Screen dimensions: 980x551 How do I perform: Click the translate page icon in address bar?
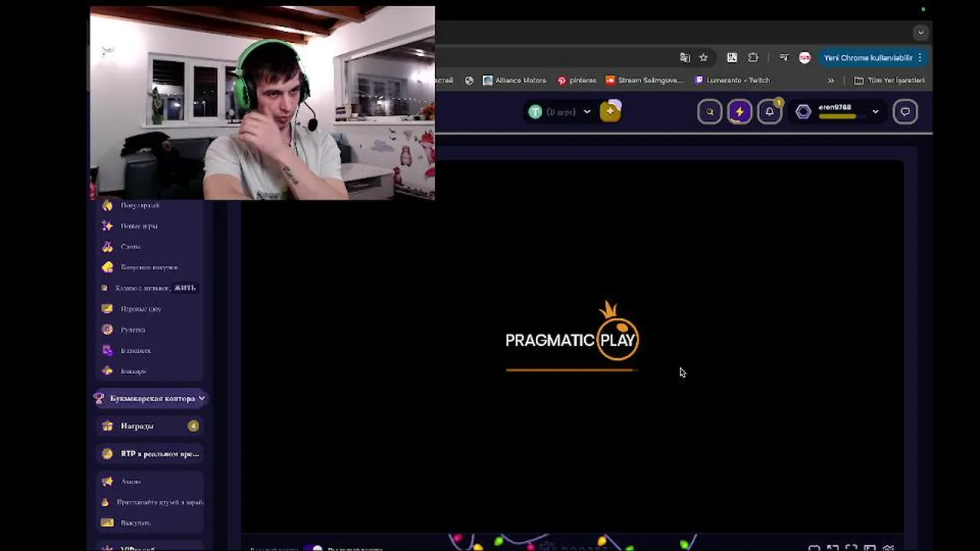684,57
